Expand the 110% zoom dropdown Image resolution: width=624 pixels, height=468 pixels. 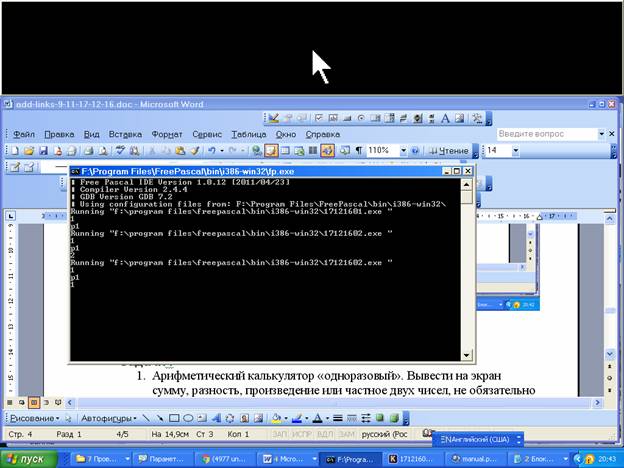[x=404, y=150]
